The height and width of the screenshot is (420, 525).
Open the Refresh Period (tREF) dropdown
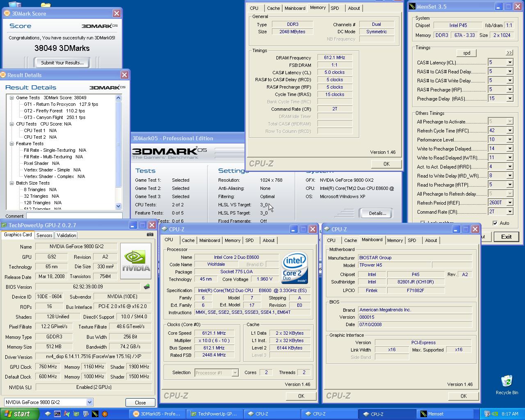(x=509, y=203)
